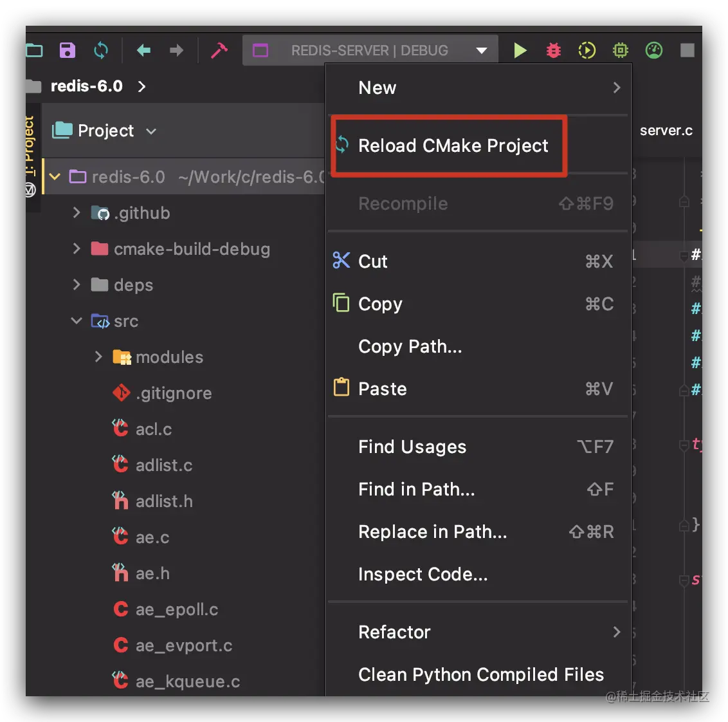Screen dimensions: 728x722
Task: Choose Replace in Path...
Action: pos(478,532)
